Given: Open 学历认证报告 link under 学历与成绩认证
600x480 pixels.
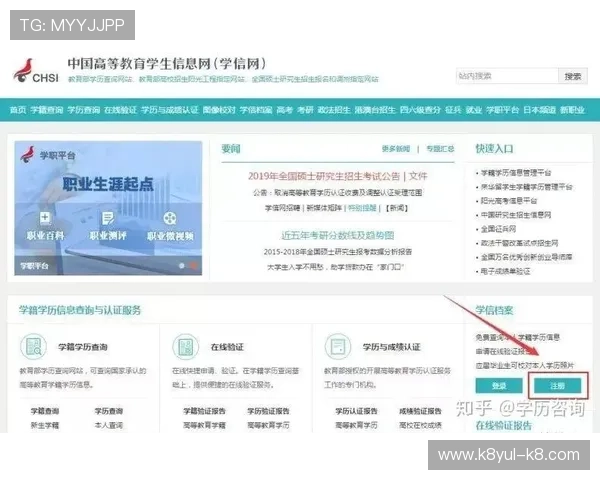Looking at the screenshot, I should (356, 411).
